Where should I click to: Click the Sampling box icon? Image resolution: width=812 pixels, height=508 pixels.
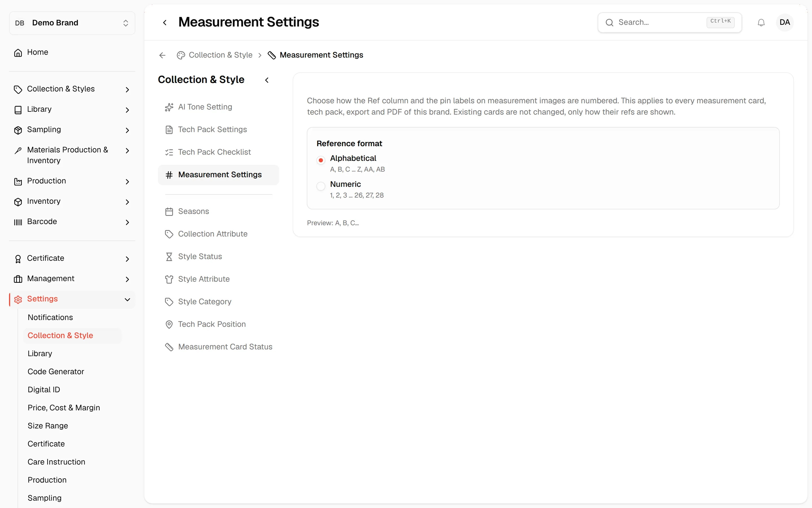18,130
